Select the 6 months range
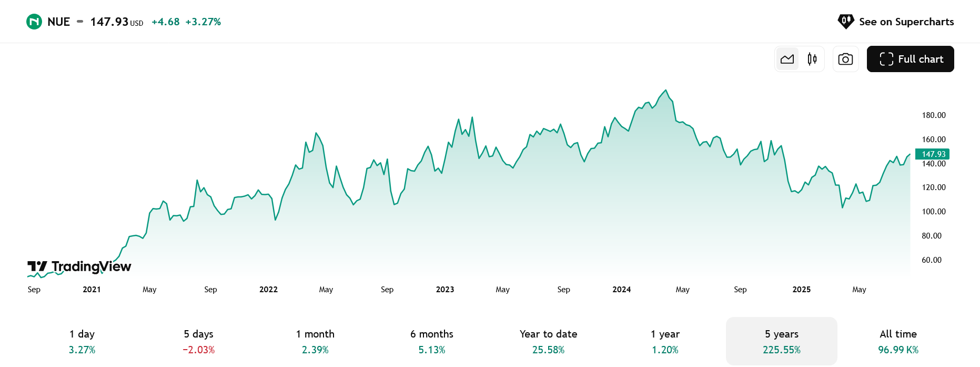Viewport: 980px width, 367px height. tap(432, 341)
